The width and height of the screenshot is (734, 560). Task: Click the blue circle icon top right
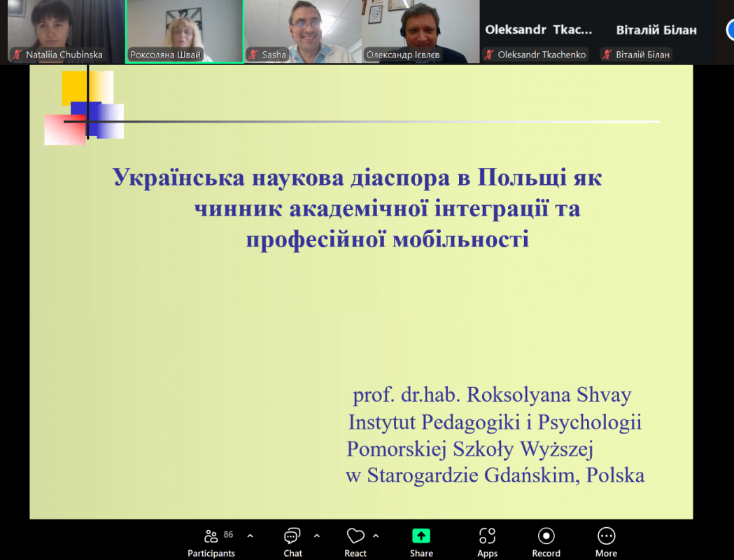click(730, 30)
